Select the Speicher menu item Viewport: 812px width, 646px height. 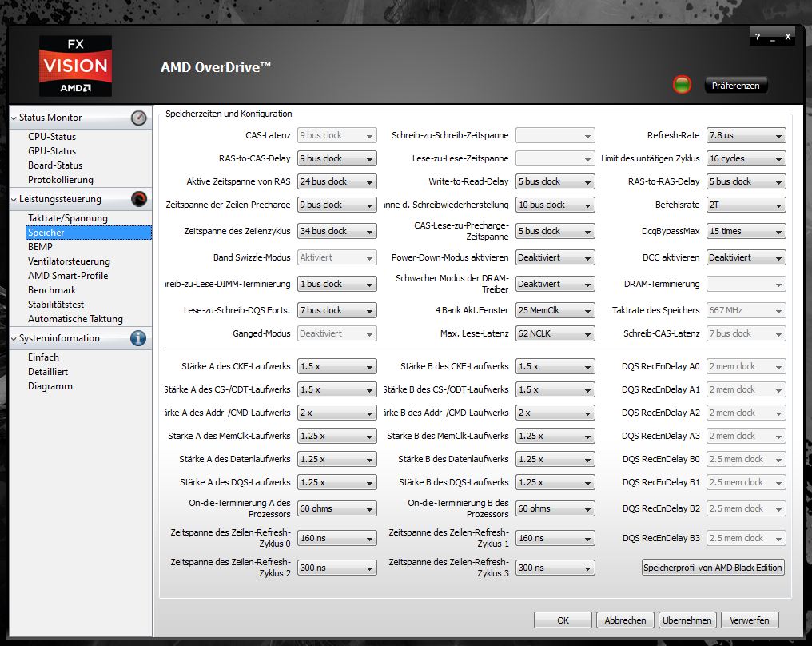coord(89,233)
